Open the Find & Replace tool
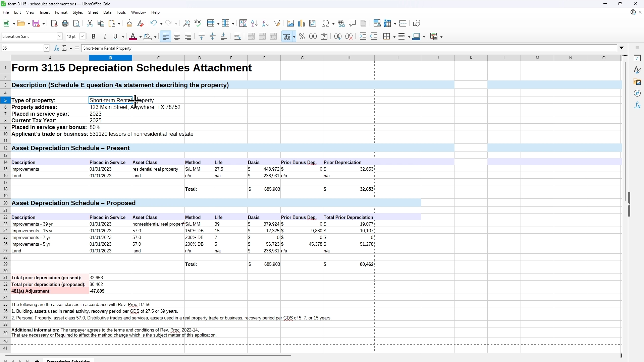 tap(187, 23)
